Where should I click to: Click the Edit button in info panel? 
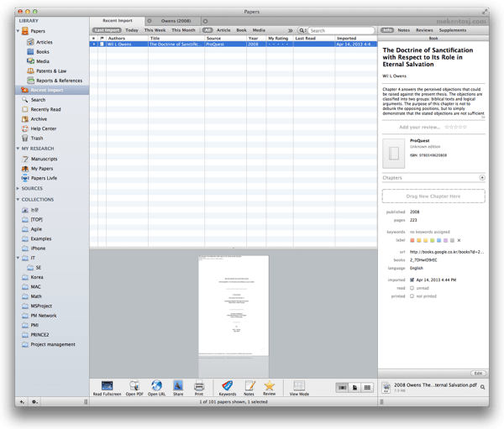tap(477, 373)
